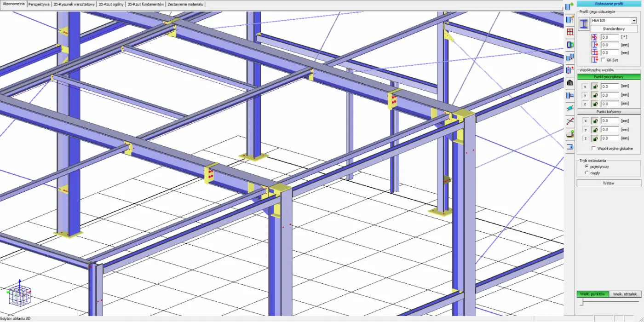Enable the GK-Sys checkbox
The height and width of the screenshot is (322, 644).
(603, 60)
